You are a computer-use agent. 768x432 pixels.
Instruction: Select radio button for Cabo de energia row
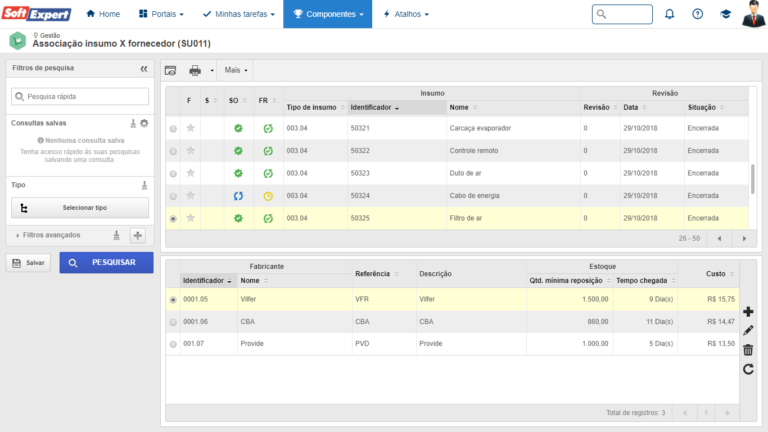point(174,195)
